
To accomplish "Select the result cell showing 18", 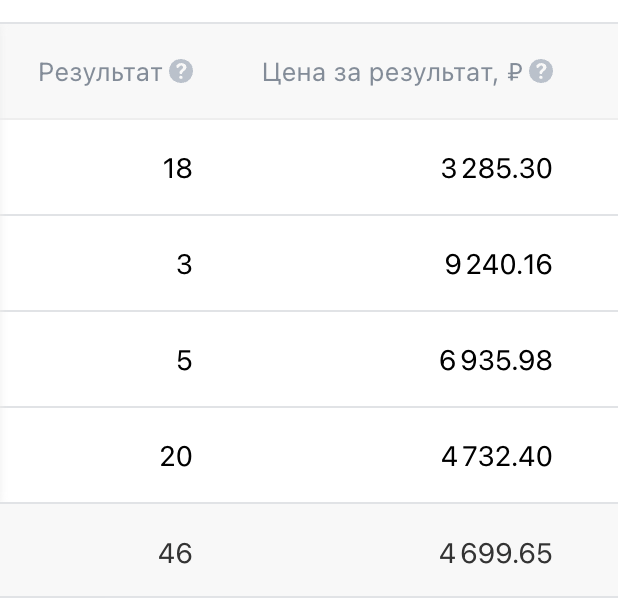I will [177, 169].
